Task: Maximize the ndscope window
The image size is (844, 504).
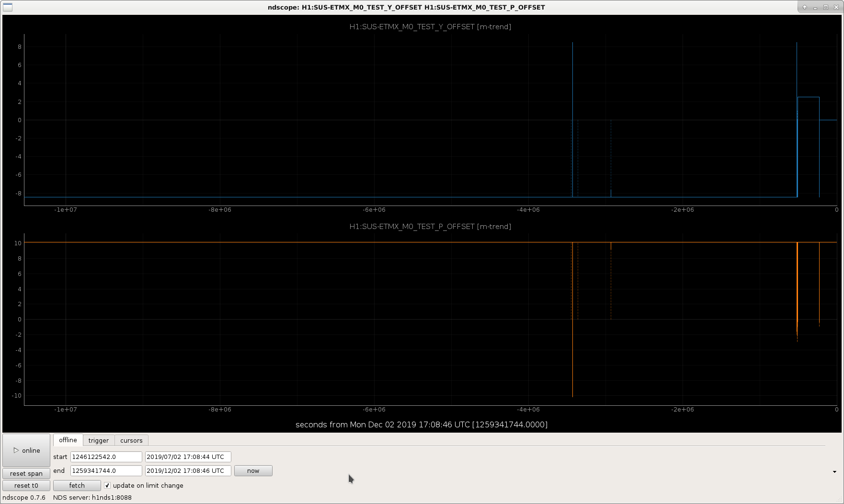Action: [826, 7]
